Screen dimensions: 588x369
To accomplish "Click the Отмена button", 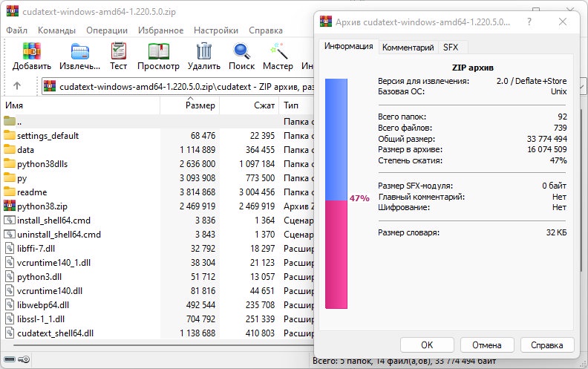I will point(487,345).
